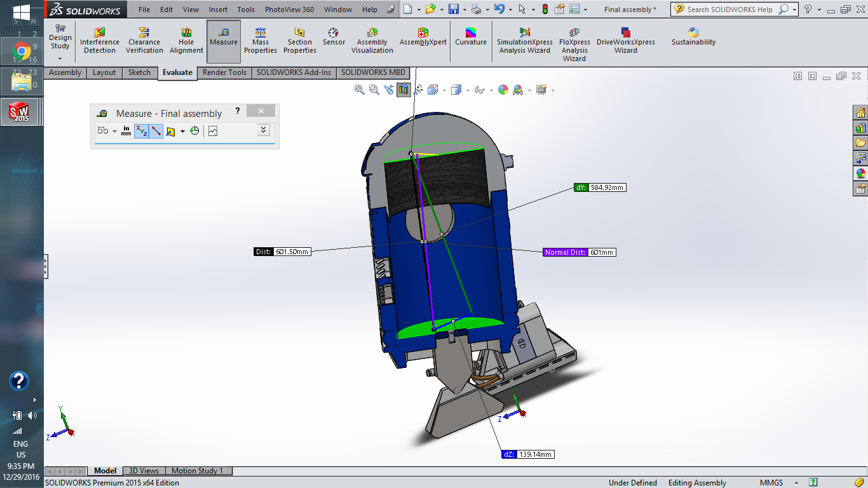Expand the Measure dialog details chevron

coord(264,130)
